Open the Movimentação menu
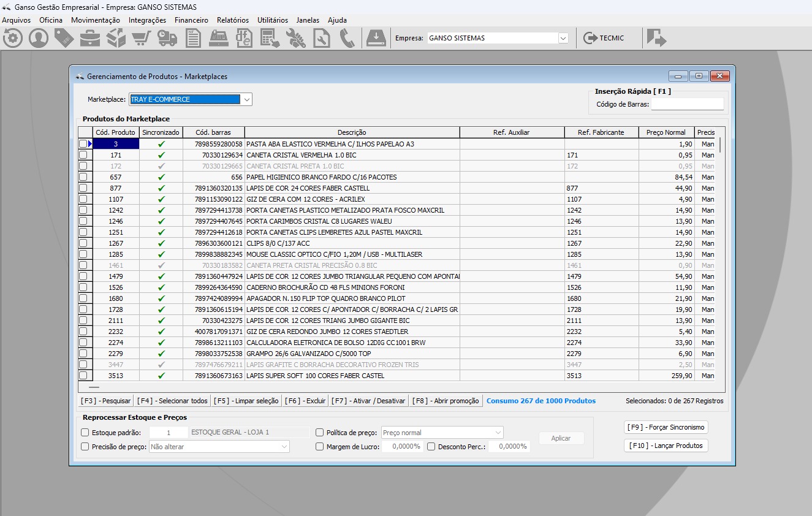Screen dimensions: 812x516 point(96,20)
